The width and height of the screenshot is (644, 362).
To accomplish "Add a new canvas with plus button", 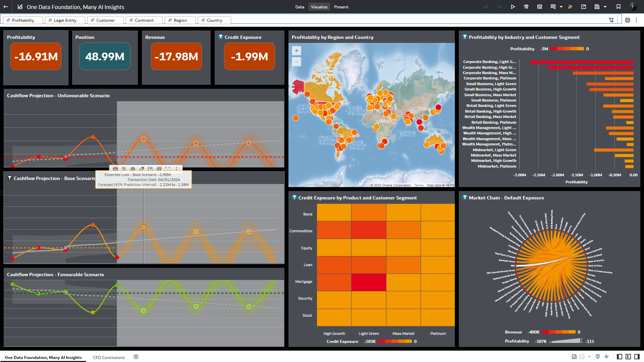I will coord(136,357).
